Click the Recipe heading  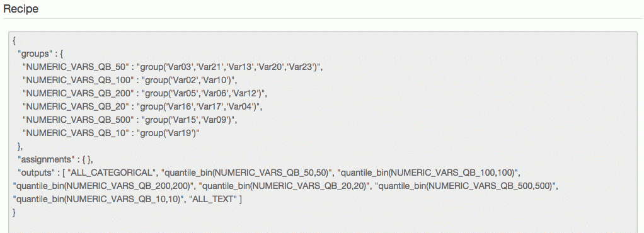click(21, 9)
